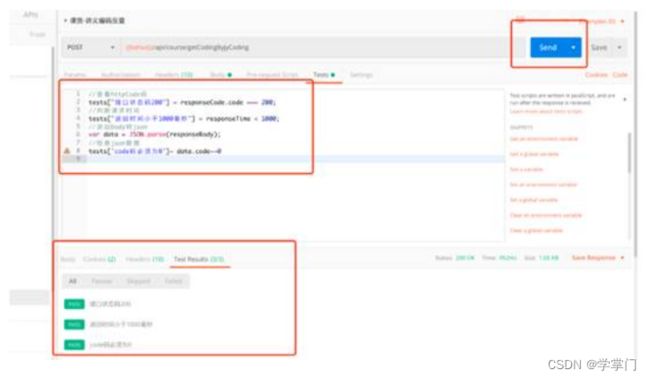Switch to Pre-request Script tab

click(272, 75)
